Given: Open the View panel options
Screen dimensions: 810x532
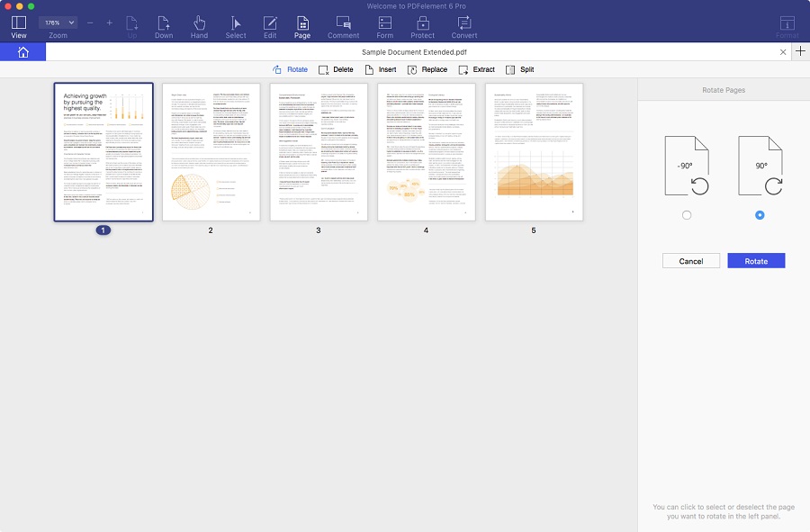Looking at the screenshot, I should 18,26.
